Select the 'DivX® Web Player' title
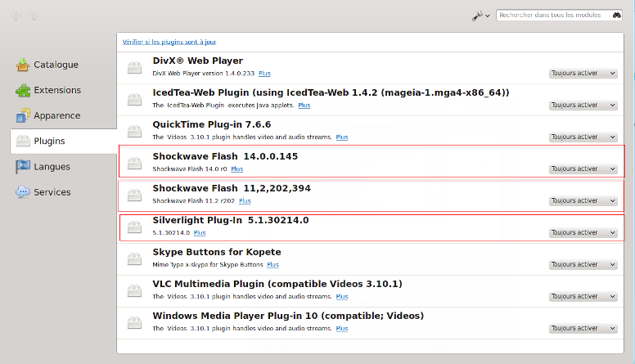The width and height of the screenshot is (635, 364). (x=198, y=61)
